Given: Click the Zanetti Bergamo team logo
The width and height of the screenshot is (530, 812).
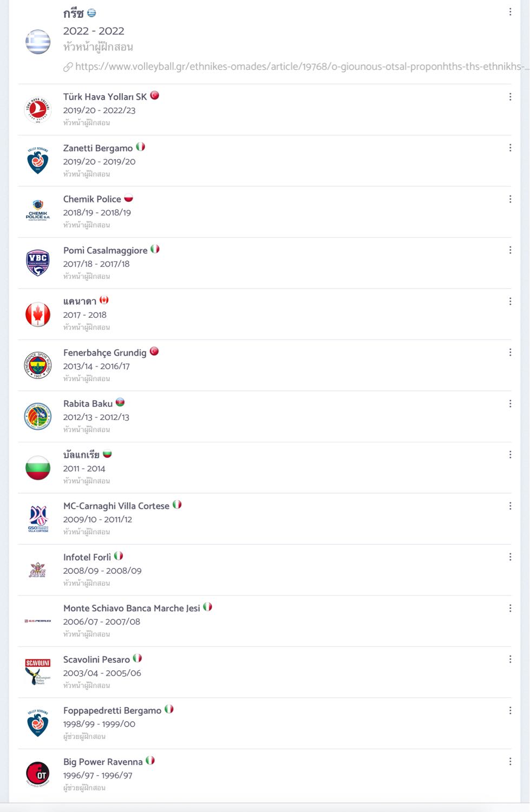Looking at the screenshot, I should (38, 160).
